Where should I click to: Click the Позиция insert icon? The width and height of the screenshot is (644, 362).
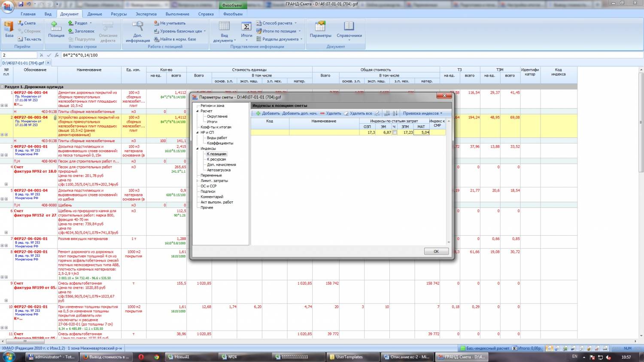pos(56,27)
